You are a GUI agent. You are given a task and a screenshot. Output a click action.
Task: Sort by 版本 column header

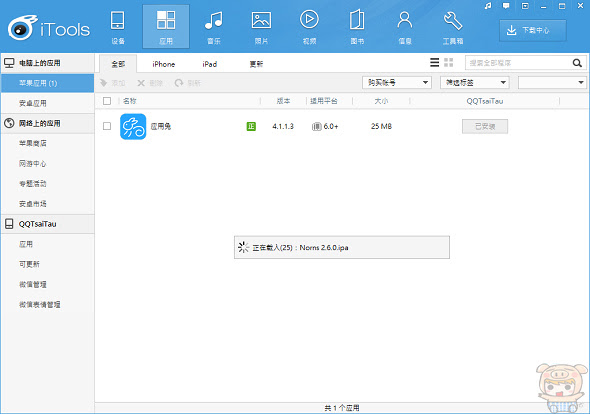coord(283,101)
